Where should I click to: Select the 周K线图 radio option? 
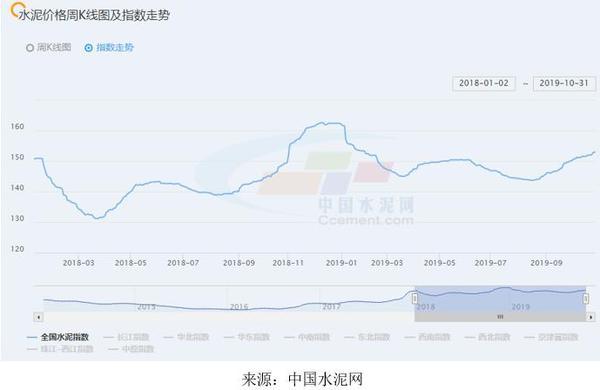tap(49, 47)
